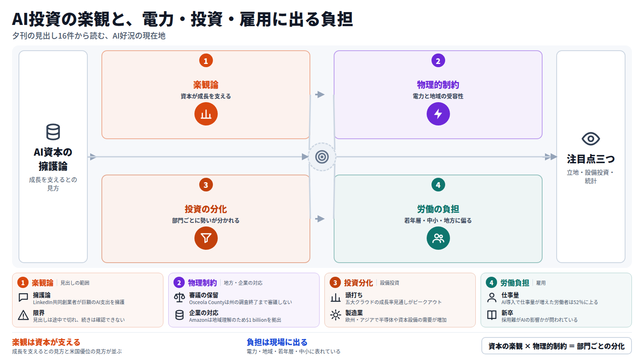Click the line Amazonは地域理解のため$1 billionを拠出
The width and height of the screenshot is (644, 362).
point(235,320)
